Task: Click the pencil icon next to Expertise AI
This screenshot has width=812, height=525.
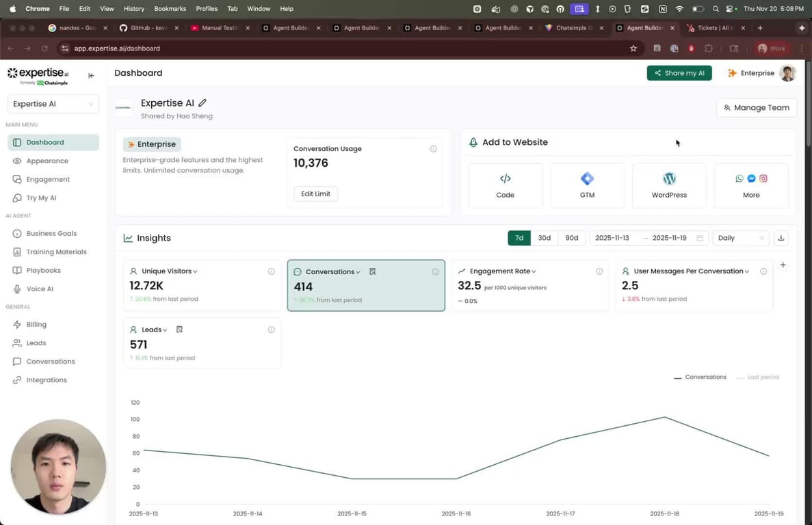Action: click(202, 103)
